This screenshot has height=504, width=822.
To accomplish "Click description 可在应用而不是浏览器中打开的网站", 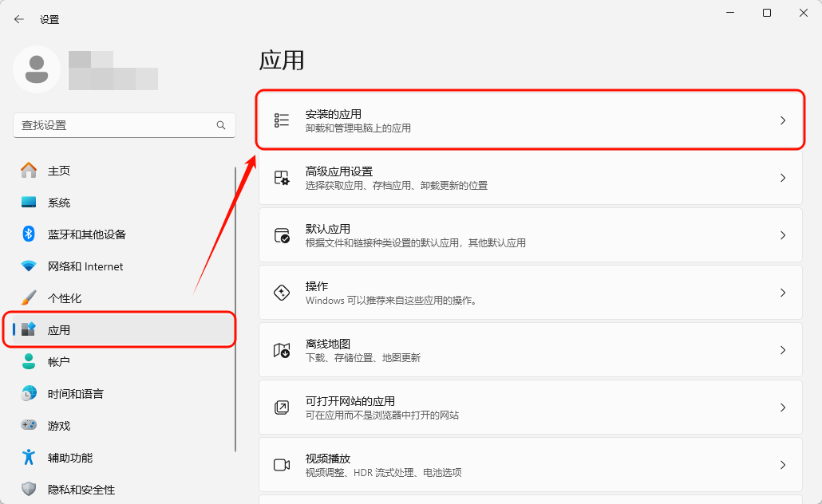I will tap(382, 415).
